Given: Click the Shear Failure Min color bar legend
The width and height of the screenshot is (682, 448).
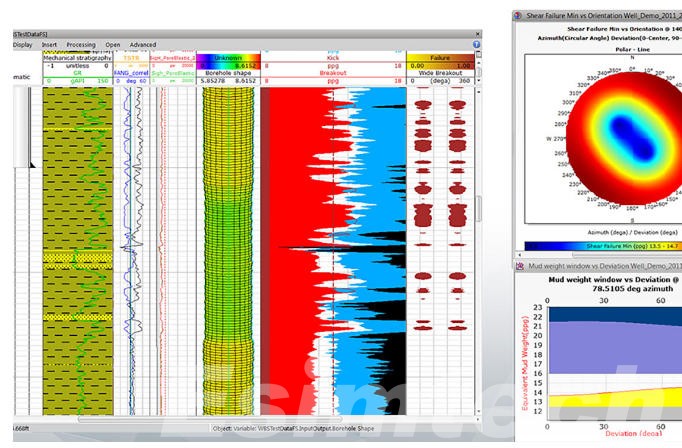Looking at the screenshot, I should (603, 246).
